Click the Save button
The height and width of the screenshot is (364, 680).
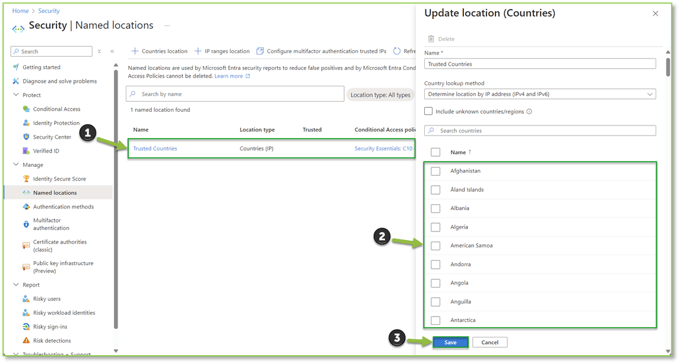[451, 342]
